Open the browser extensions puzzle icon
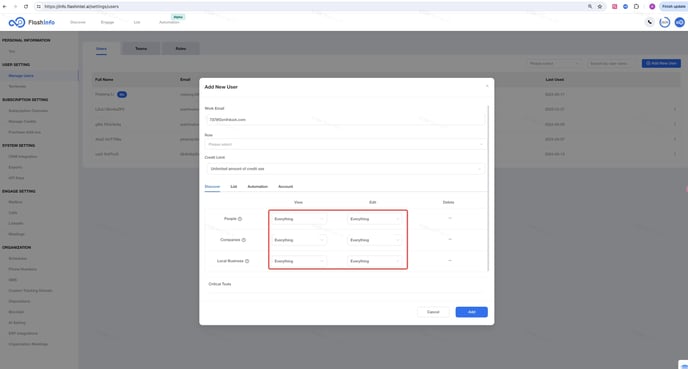 [x=636, y=7]
